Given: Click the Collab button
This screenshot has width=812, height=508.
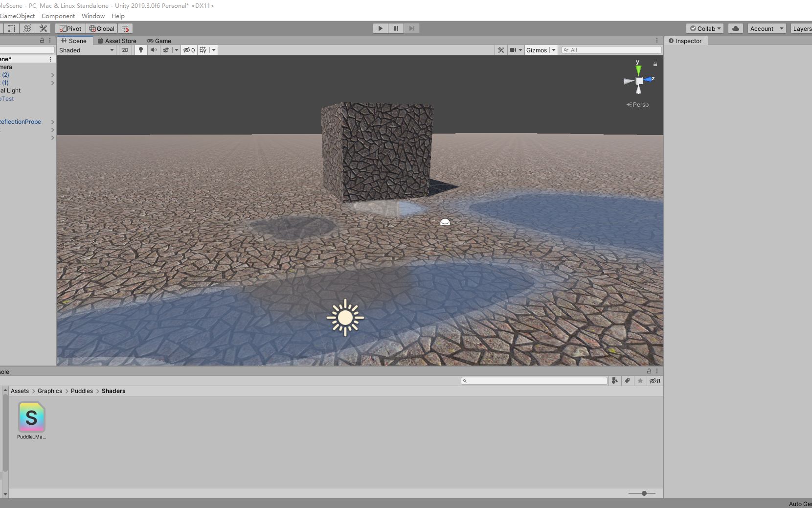Looking at the screenshot, I should [x=704, y=28].
